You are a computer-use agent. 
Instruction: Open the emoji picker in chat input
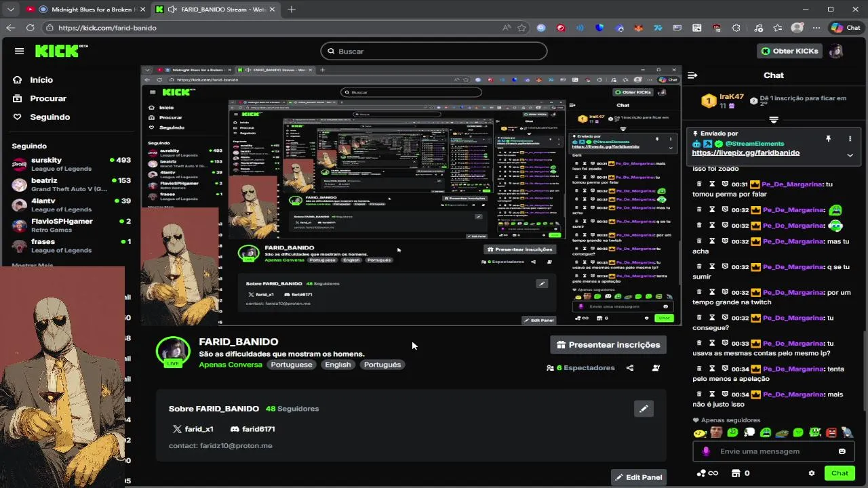click(x=842, y=451)
